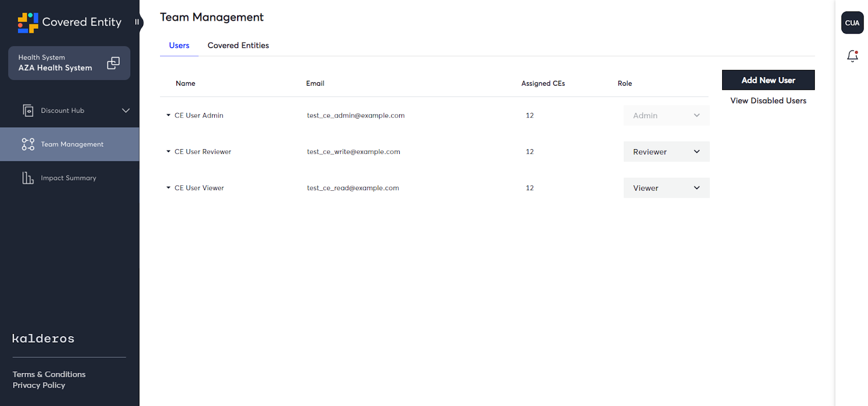The height and width of the screenshot is (406, 868).
Task: Click the CE User Viewer name
Action: click(x=199, y=188)
